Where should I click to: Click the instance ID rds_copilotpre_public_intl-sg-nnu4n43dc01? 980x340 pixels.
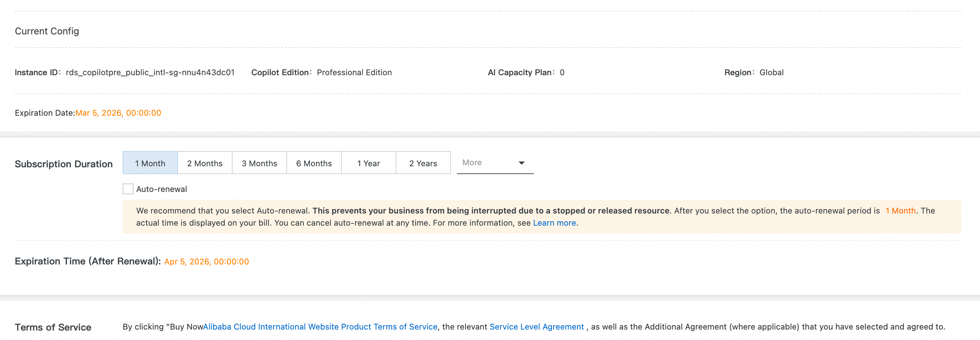pyautogui.click(x=150, y=72)
